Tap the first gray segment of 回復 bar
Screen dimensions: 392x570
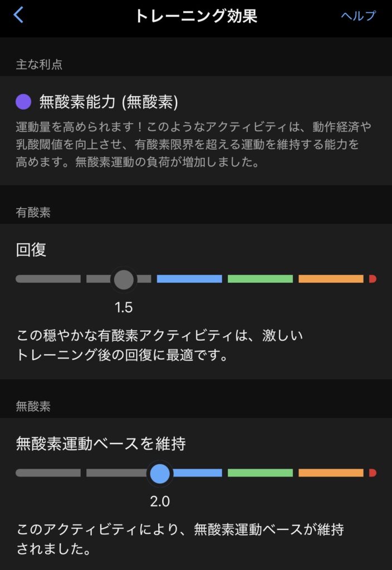click(48, 279)
